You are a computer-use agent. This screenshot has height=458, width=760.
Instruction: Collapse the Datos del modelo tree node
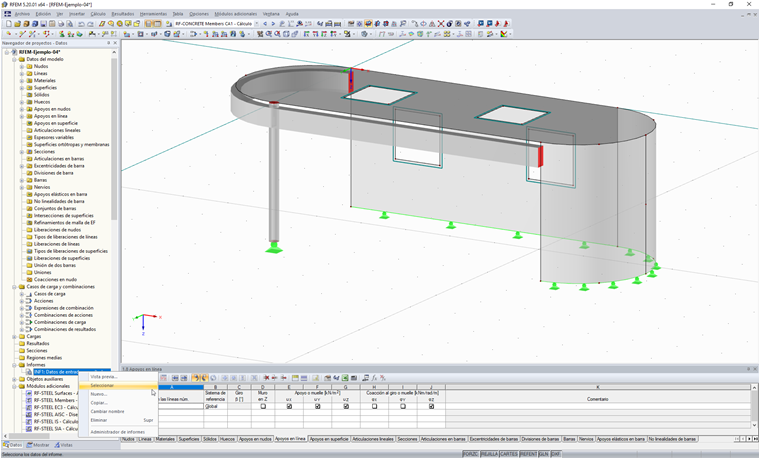point(15,59)
